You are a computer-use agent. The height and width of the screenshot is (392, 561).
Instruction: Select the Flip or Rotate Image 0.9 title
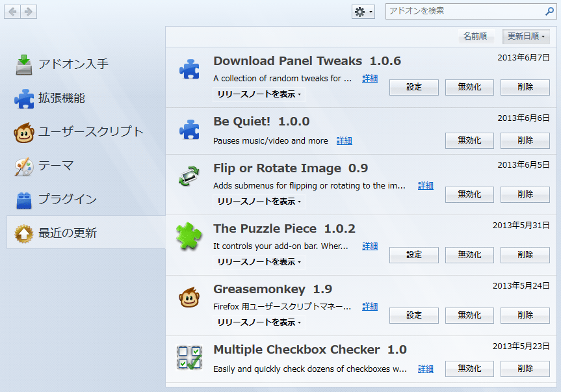291,168
